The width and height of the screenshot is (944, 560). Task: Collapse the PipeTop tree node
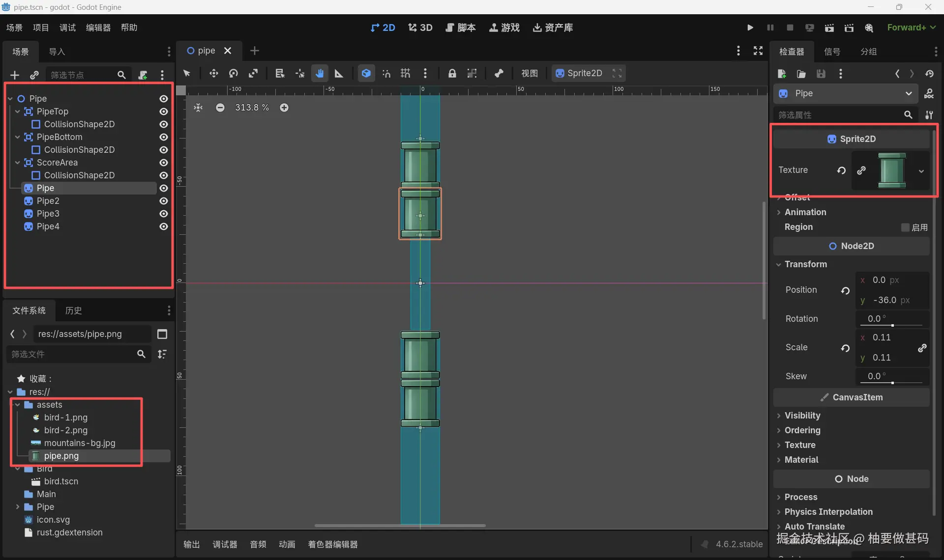[x=18, y=112]
